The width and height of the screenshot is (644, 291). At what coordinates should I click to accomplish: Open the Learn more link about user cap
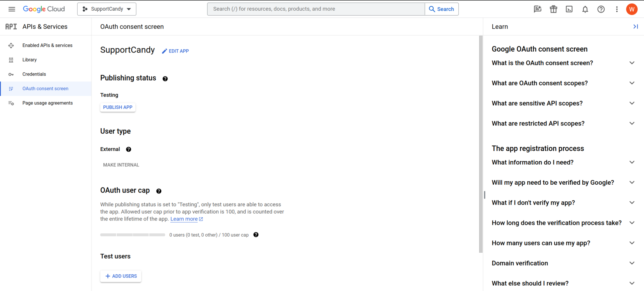[x=184, y=219]
